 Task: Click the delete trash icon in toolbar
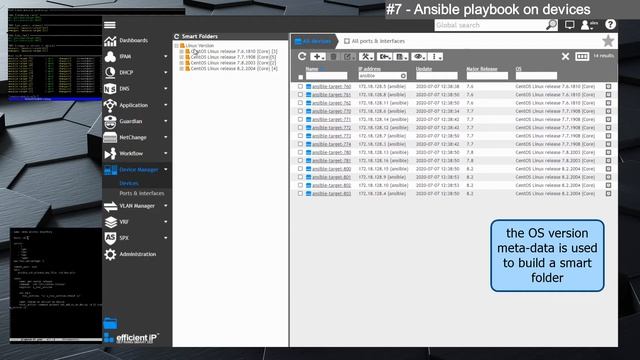(333, 56)
